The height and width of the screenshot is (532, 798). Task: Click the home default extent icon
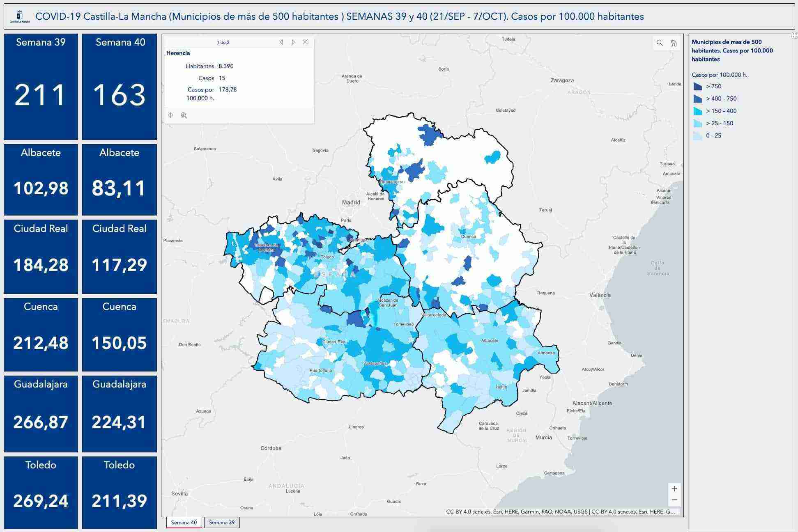(x=674, y=43)
